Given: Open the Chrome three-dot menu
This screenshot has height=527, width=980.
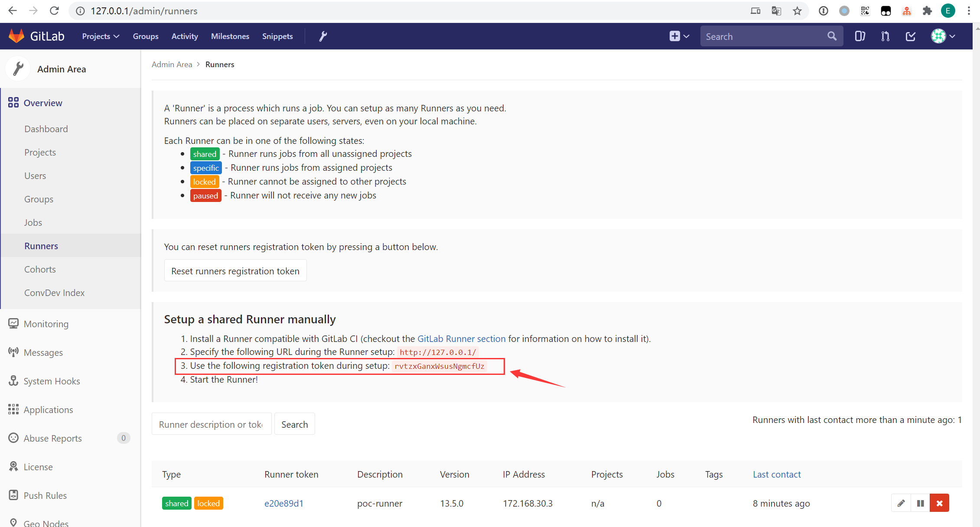Looking at the screenshot, I should click(969, 11).
